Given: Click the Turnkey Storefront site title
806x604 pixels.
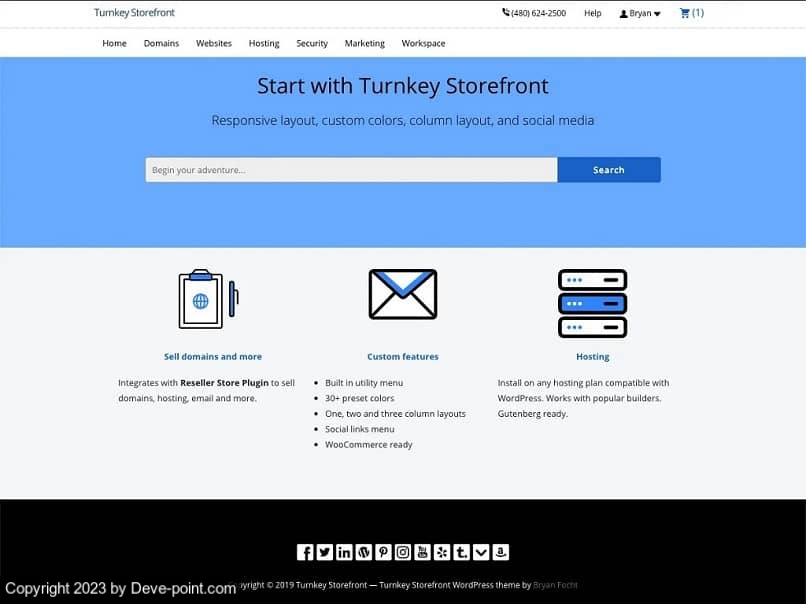Looking at the screenshot, I should pos(134,13).
